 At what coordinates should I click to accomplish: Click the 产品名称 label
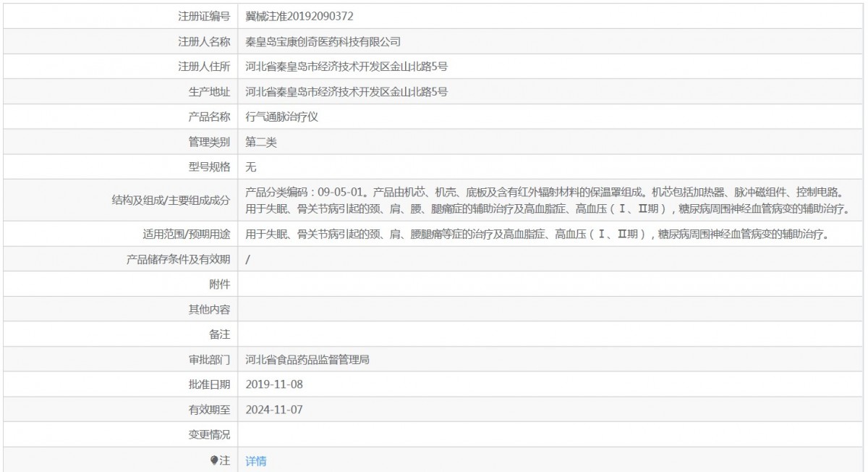click(x=209, y=117)
